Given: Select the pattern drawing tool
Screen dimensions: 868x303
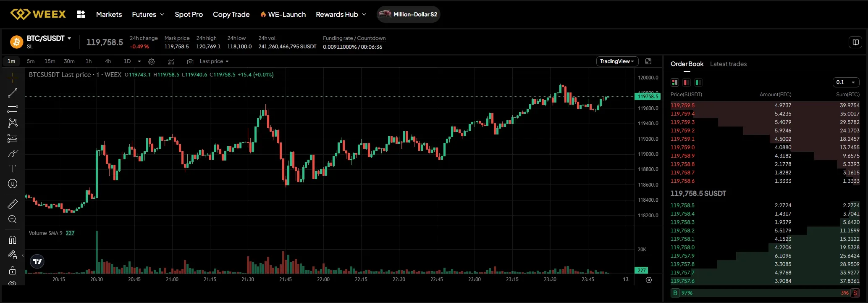Looking at the screenshot, I should pos(13,123).
